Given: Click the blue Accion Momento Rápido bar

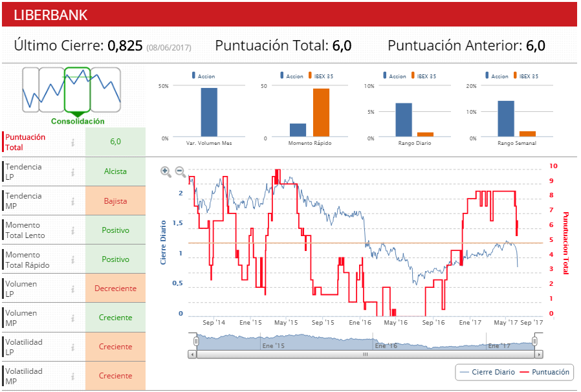Looking at the screenshot, I should 298,130.
